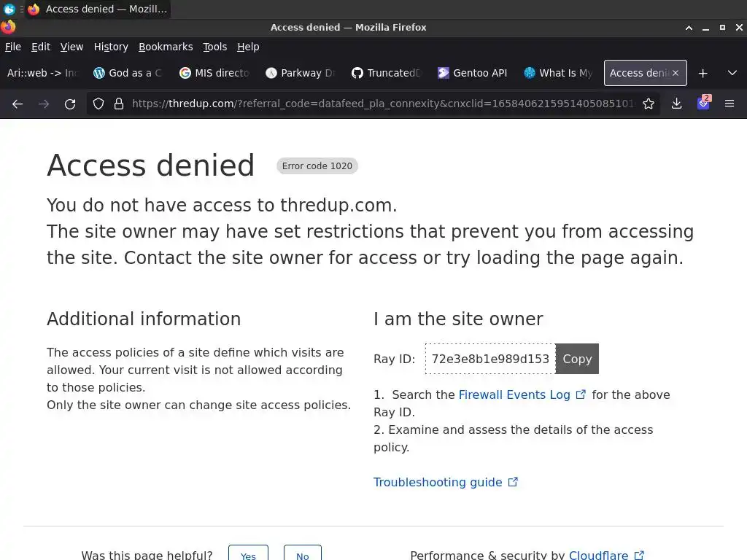Switch to What Is My tab

point(558,74)
